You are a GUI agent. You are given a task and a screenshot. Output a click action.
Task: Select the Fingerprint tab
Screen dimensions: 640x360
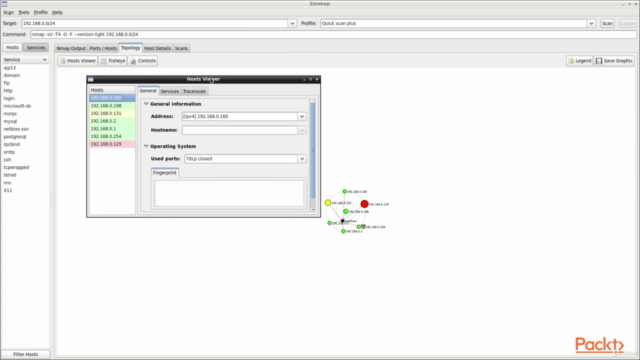(164, 173)
